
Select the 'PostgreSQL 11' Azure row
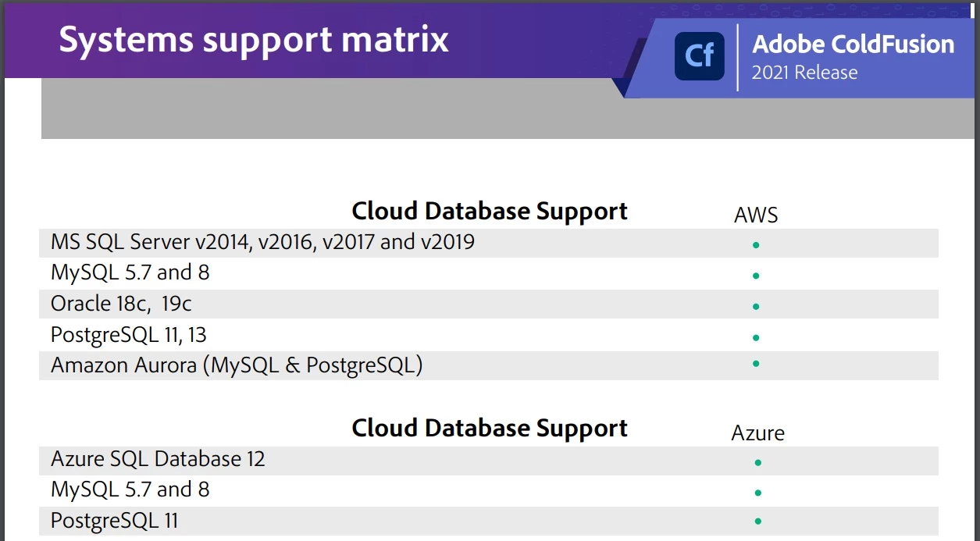(489, 521)
